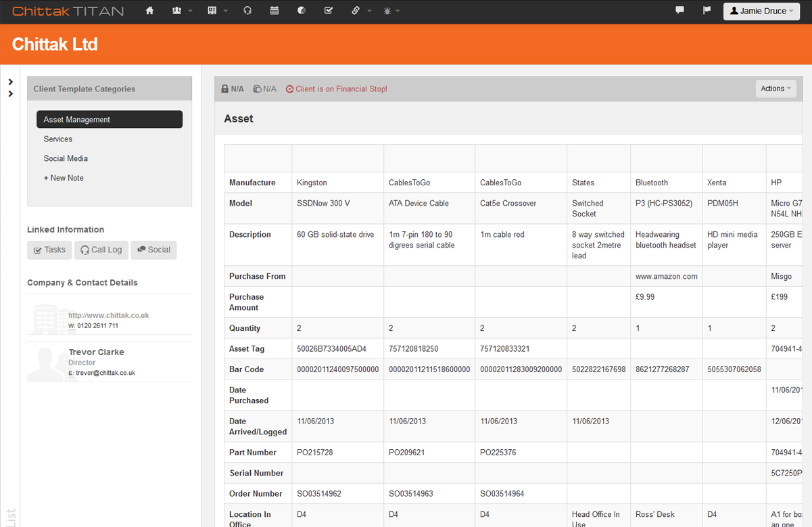Click part number PO215728
Screen dimensions: 812x527
(x=315, y=453)
